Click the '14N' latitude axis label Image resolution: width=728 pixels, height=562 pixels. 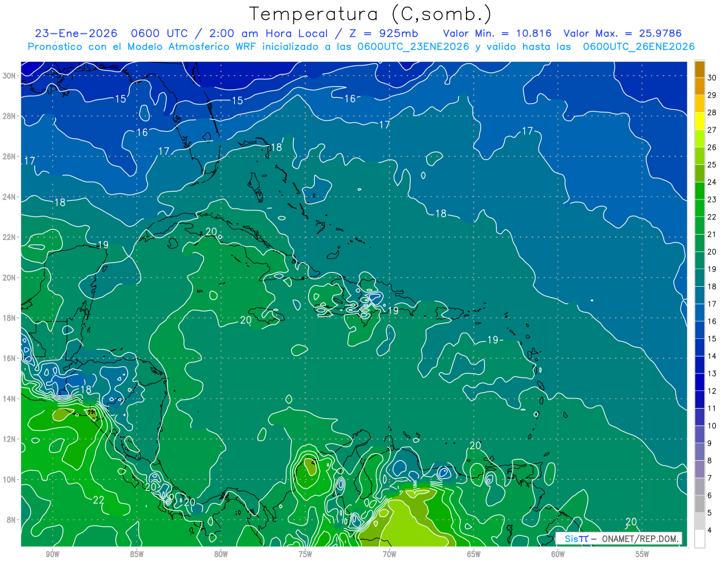10,398
